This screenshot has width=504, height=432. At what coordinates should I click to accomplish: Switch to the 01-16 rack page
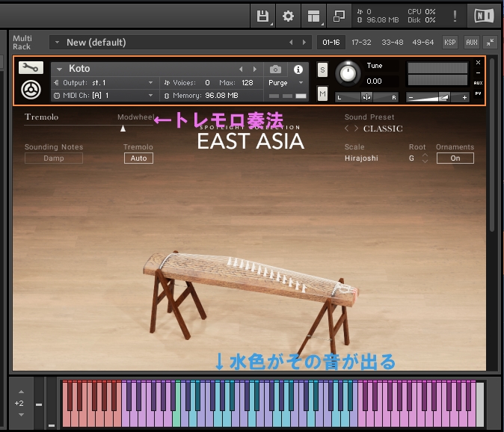click(331, 42)
